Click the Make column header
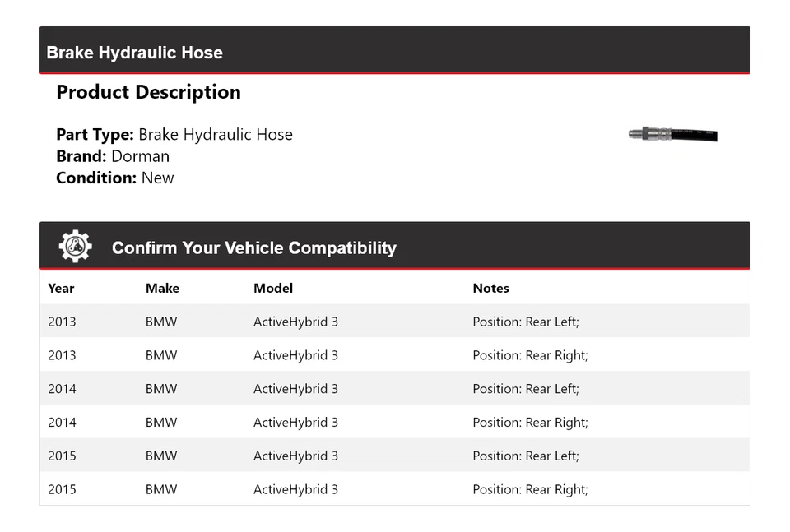 162,288
